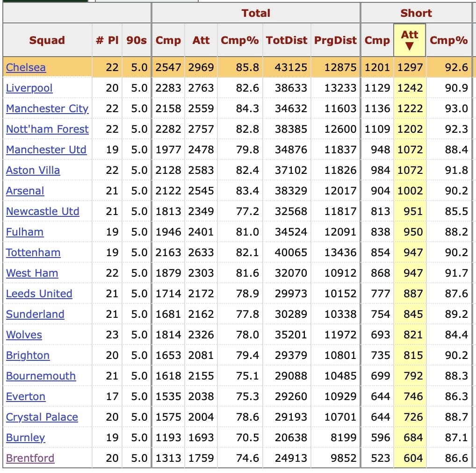This screenshot has height=473, width=476.
Task: Open the Aston Villa squad link
Action: click(x=33, y=170)
